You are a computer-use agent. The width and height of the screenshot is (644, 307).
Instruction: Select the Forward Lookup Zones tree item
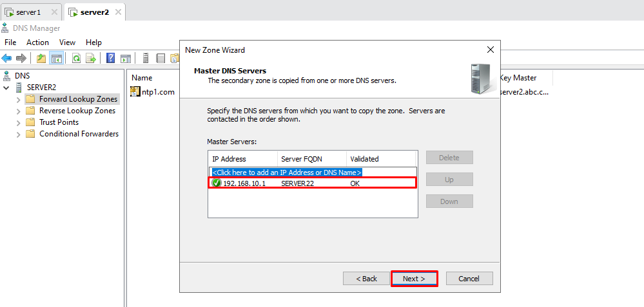[78, 99]
